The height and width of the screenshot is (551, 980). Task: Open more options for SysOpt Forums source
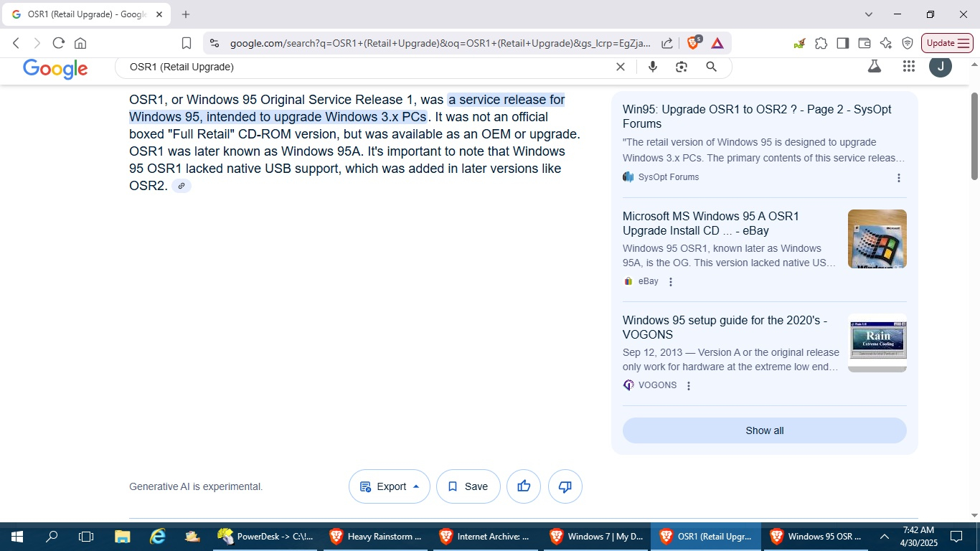click(899, 178)
